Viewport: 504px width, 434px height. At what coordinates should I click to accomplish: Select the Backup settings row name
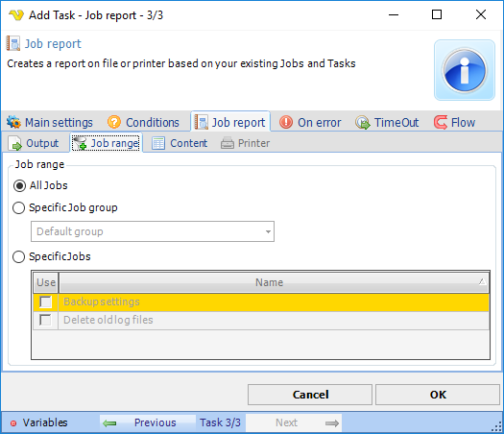(102, 301)
